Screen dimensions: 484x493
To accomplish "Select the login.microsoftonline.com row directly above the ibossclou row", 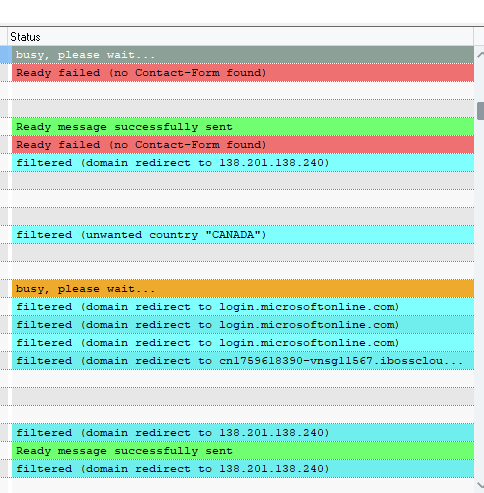I will tap(243, 343).
